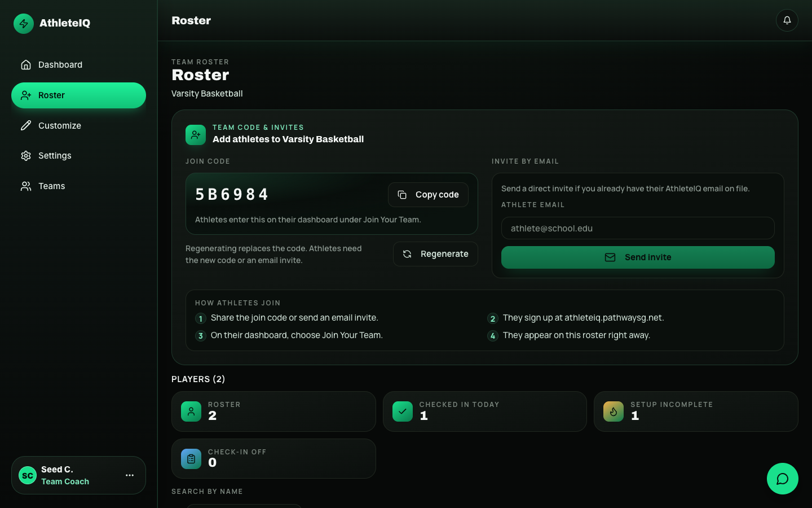Click the Roster person icon card

tap(191, 411)
